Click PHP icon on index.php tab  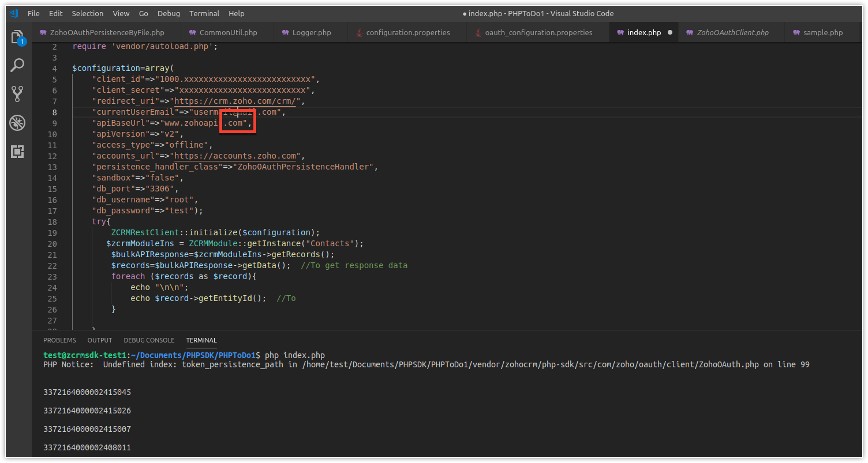(620, 33)
